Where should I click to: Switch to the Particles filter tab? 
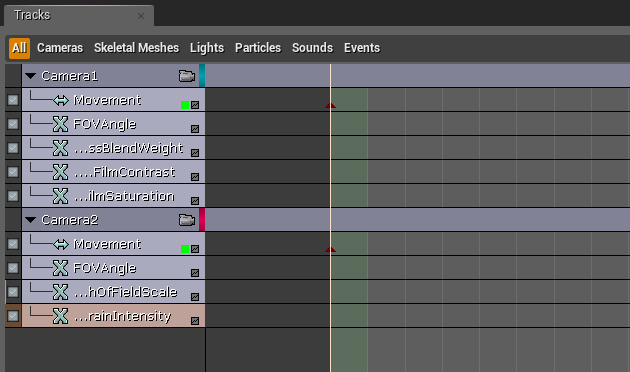258,48
